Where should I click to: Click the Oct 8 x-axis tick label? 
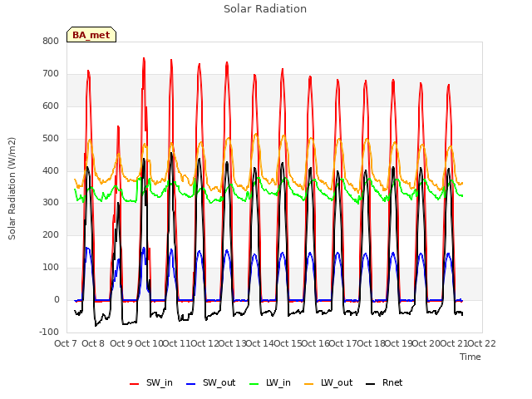point(93,343)
